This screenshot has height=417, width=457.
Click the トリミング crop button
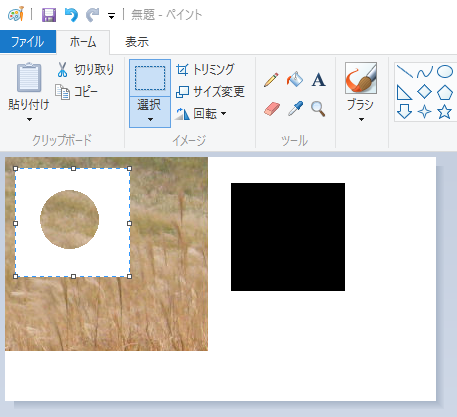point(205,70)
